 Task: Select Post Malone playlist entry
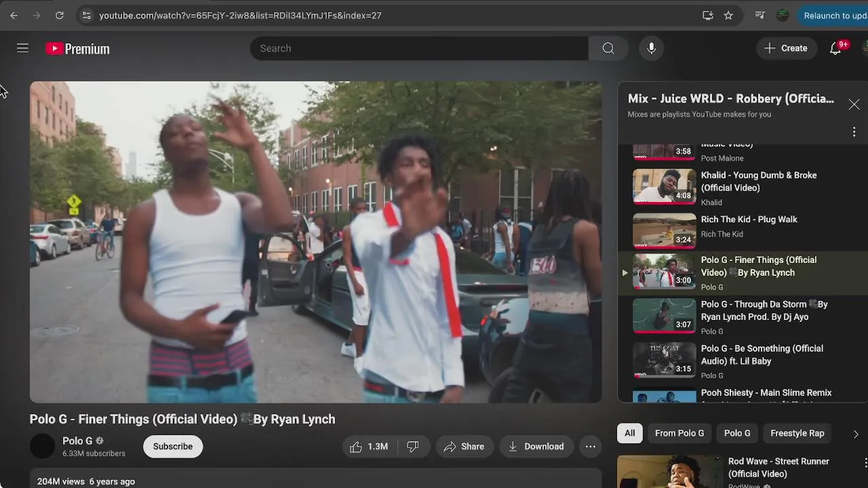(x=743, y=152)
